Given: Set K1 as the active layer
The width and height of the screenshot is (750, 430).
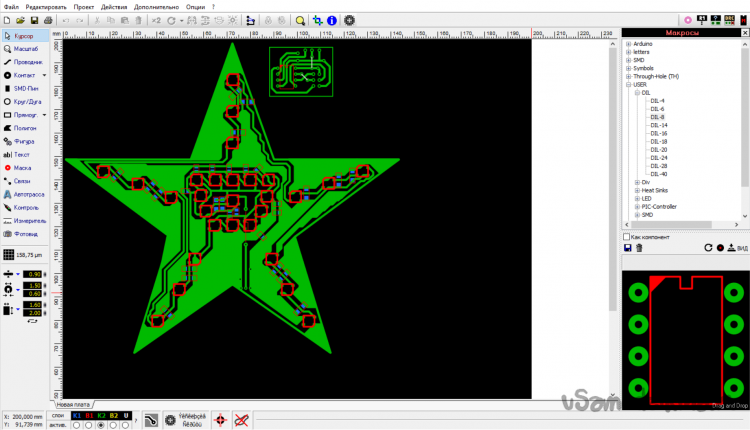Looking at the screenshot, I should coord(77,424).
